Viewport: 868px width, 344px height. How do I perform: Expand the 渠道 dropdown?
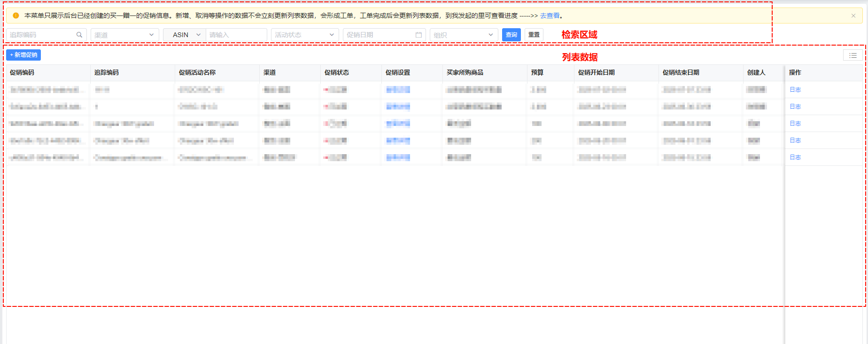[x=124, y=35]
